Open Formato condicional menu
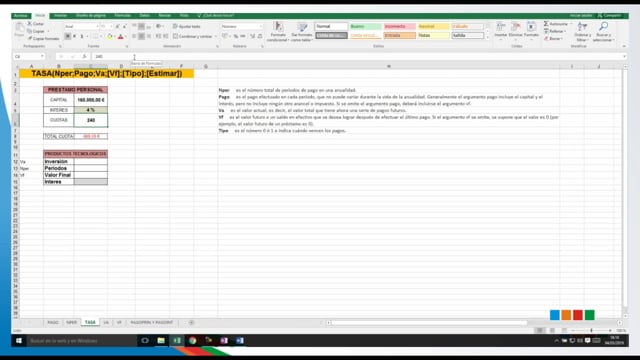640x360 pixels. pos(278,31)
